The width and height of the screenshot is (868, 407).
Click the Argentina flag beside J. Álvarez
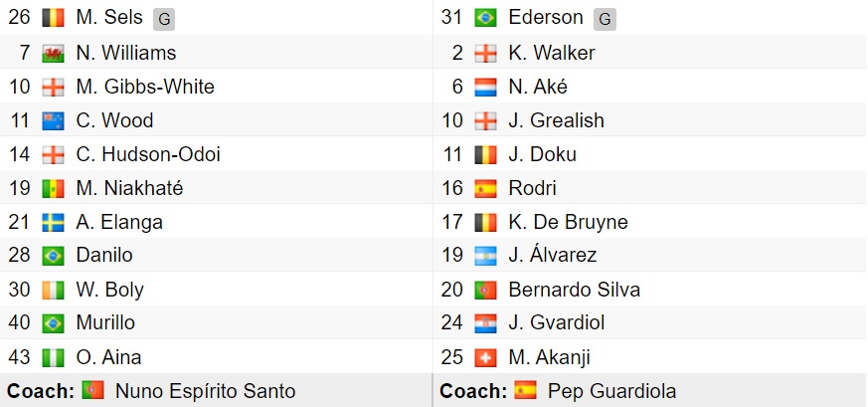click(x=485, y=256)
